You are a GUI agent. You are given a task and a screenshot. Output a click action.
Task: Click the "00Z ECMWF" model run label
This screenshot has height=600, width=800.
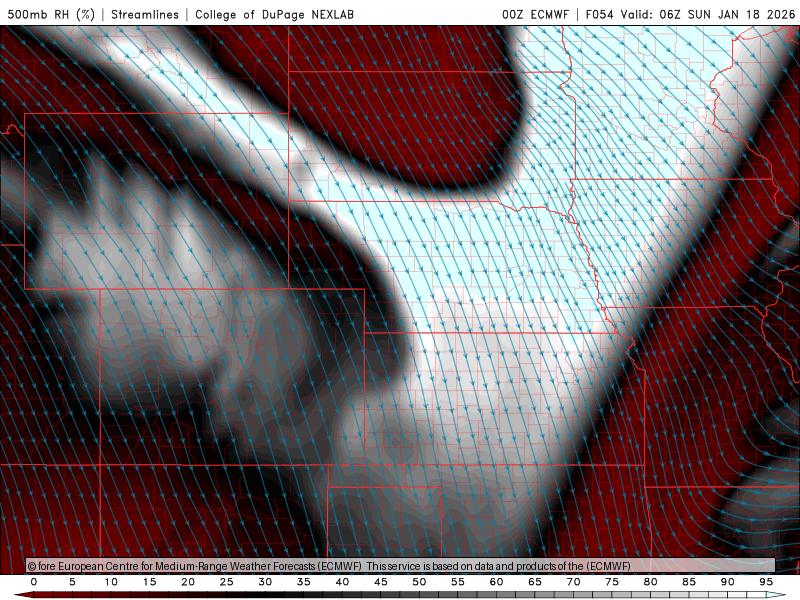(535, 14)
